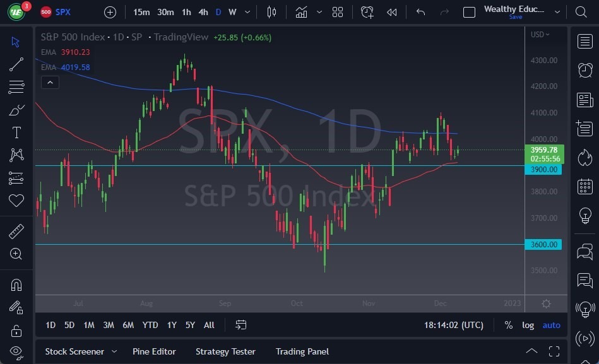Image resolution: width=599 pixels, height=364 pixels.
Task: Switch to the Strategy Tester tab
Action: (225, 351)
